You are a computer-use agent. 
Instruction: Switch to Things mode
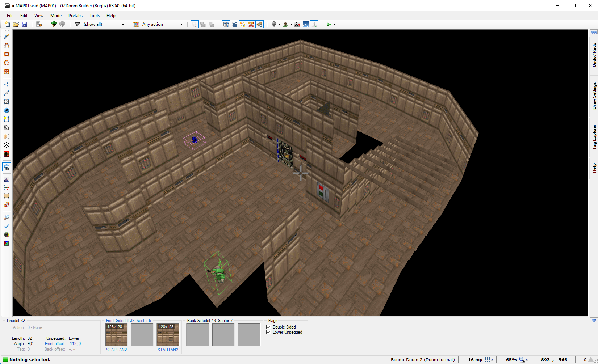(7, 110)
